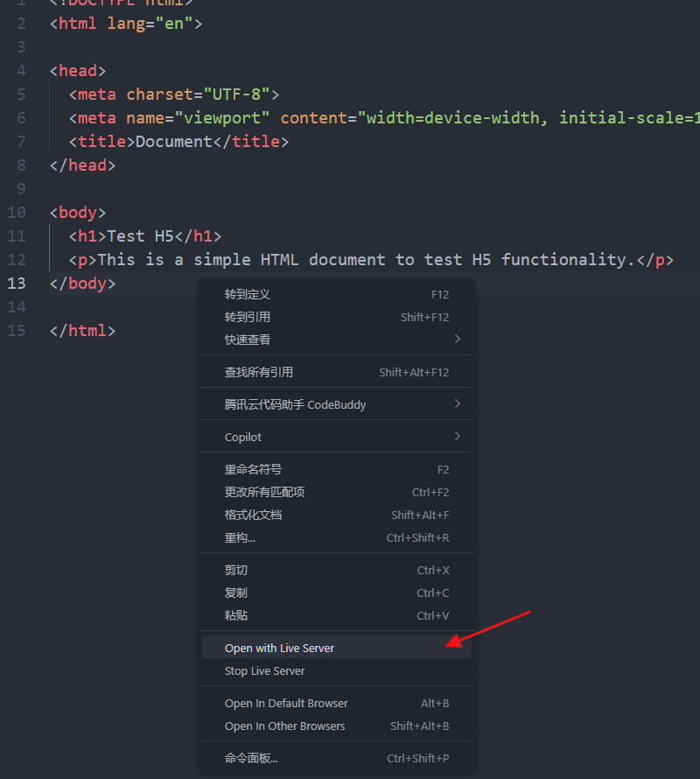Click 查找所有引用 in the menu

click(336, 373)
